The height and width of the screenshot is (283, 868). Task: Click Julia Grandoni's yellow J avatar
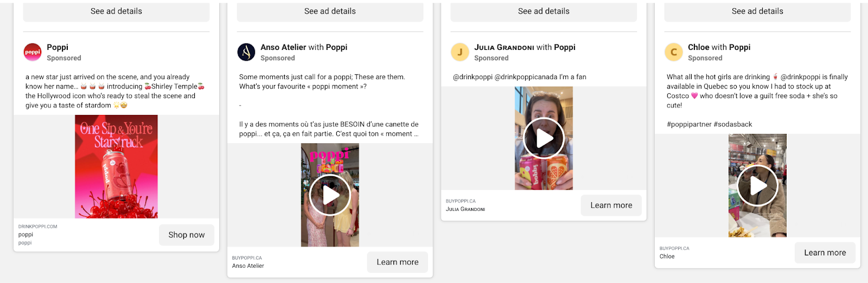point(460,52)
